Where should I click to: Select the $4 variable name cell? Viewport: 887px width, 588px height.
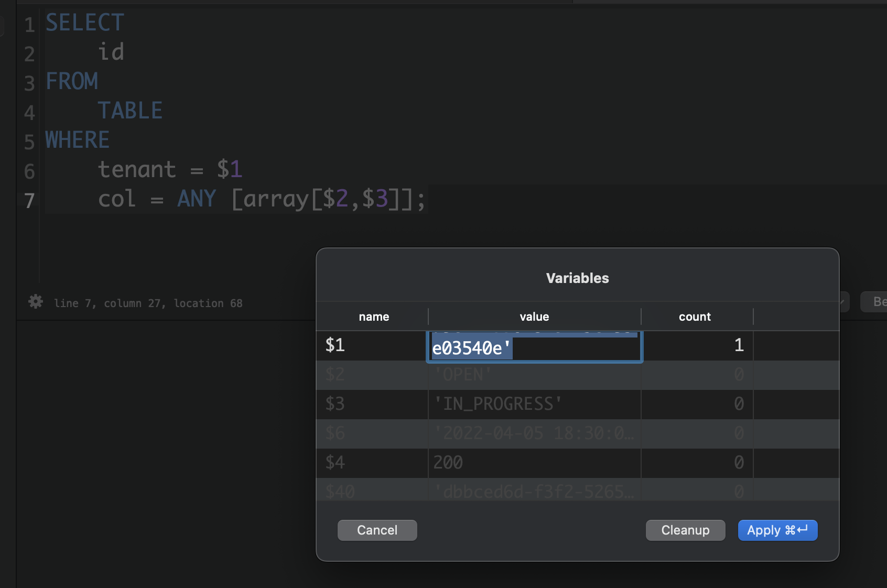click(x=372, y=463)
